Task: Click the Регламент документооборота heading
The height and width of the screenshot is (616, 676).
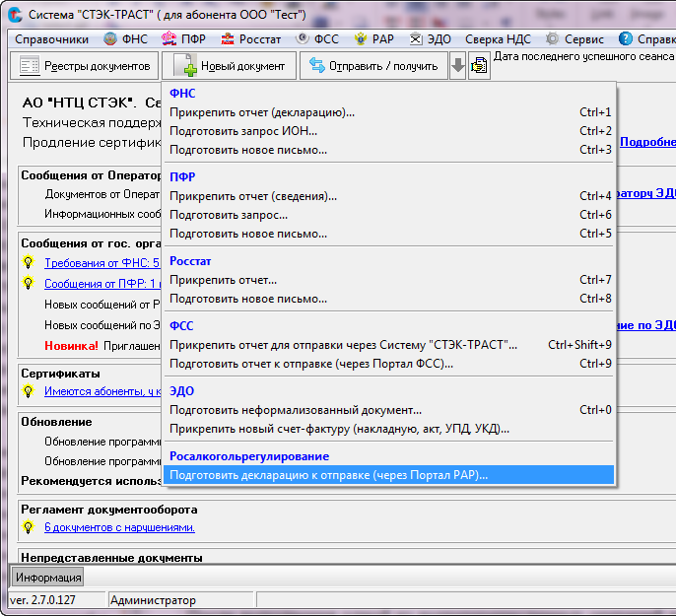Action: [109, 510]
